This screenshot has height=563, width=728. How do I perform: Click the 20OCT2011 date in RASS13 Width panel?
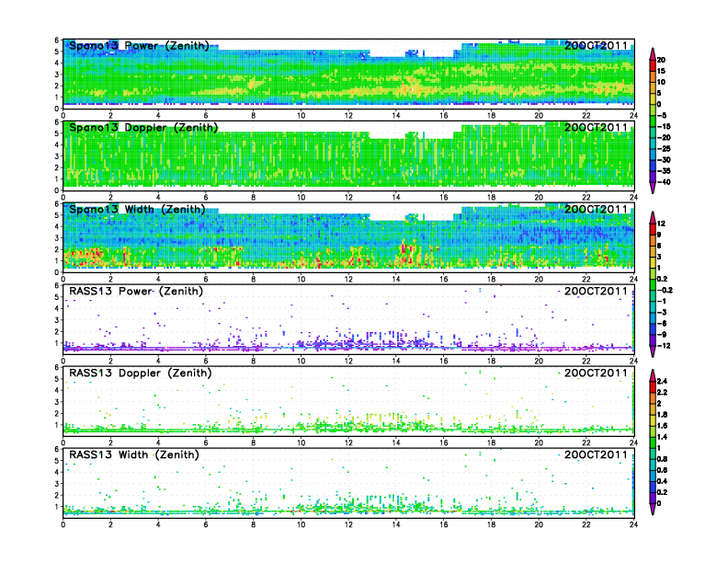click(596, 455)
